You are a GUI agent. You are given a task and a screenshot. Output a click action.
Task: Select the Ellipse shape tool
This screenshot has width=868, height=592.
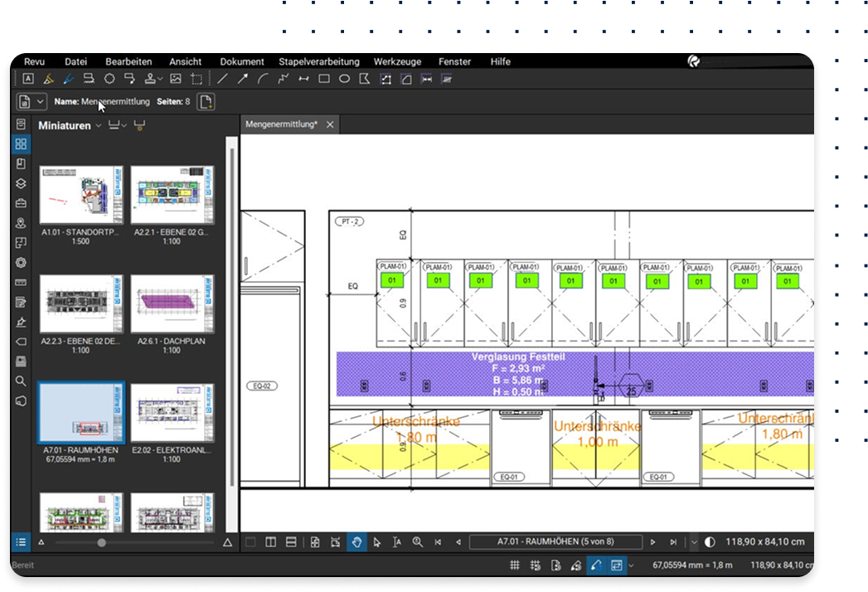[x=344, y=79]
